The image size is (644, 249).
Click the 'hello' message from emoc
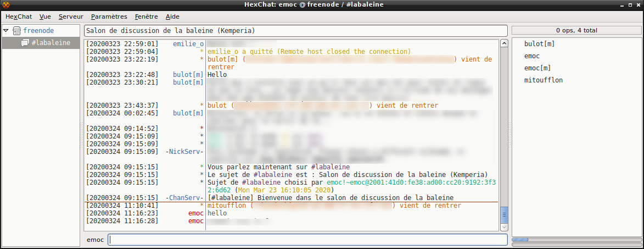point(217,213)
